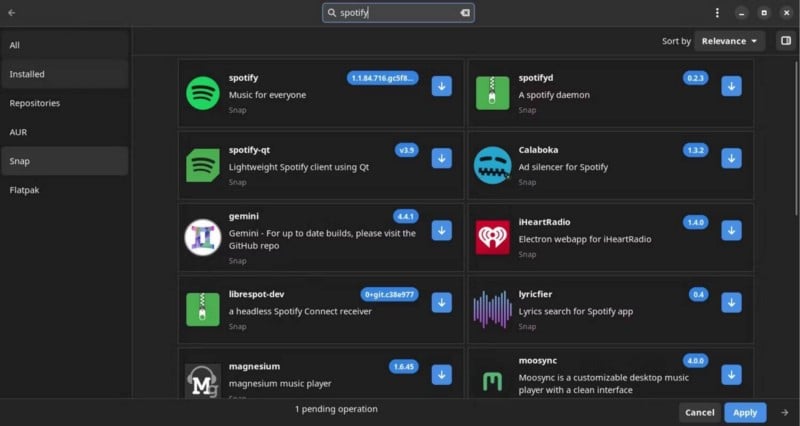
Task: Click 'Electron webapp for iHeartRadio' description
Action: coord(585,239)
